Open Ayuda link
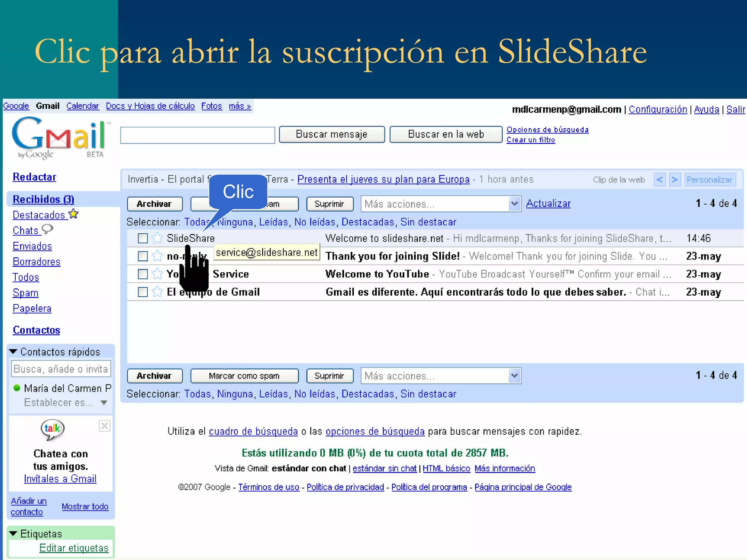This screenshot has width=747, height=560. pos(707,109)
